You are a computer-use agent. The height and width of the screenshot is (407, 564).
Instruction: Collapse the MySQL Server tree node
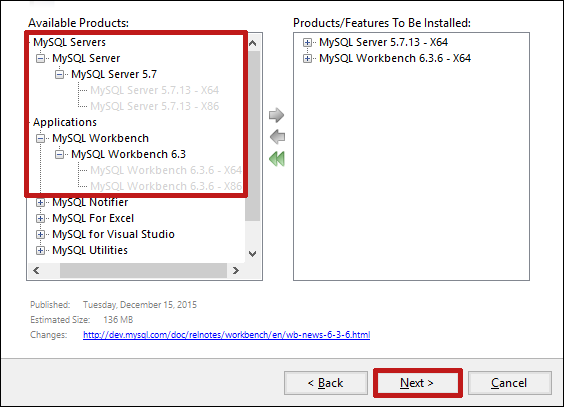(41, 58)
